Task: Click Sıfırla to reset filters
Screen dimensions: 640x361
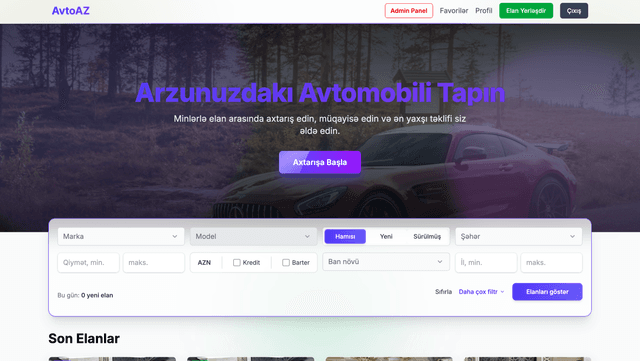Action: tap(443, 292)
